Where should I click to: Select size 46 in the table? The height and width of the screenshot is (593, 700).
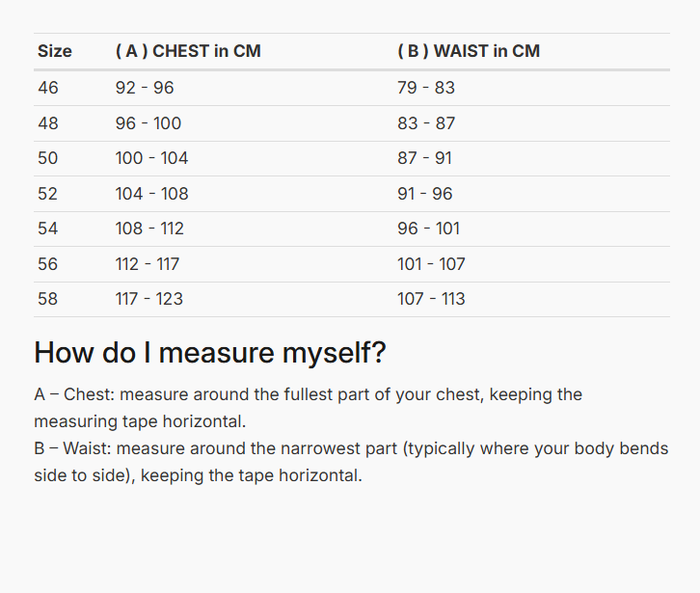tap(48, 88)
